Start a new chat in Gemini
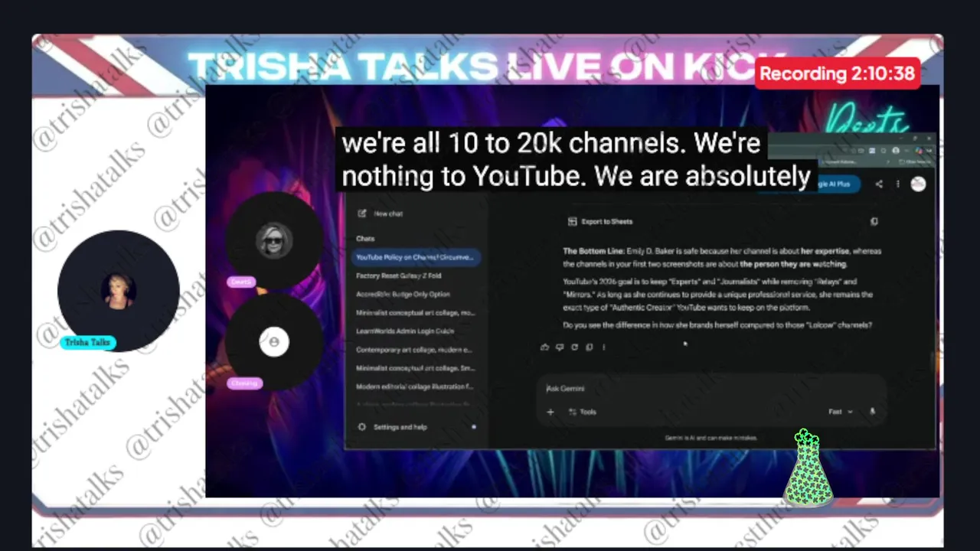This screenshot has width=980, height=551. click(381, 214)
